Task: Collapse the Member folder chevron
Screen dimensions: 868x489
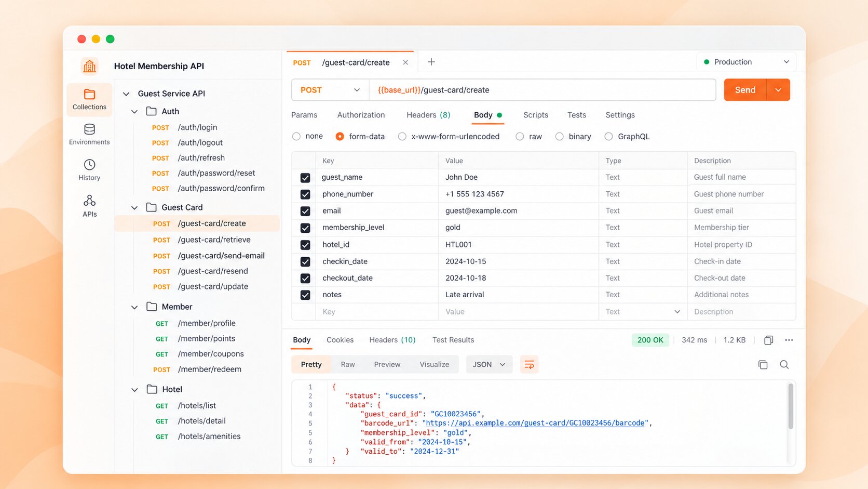Action: tap(134, 307)
